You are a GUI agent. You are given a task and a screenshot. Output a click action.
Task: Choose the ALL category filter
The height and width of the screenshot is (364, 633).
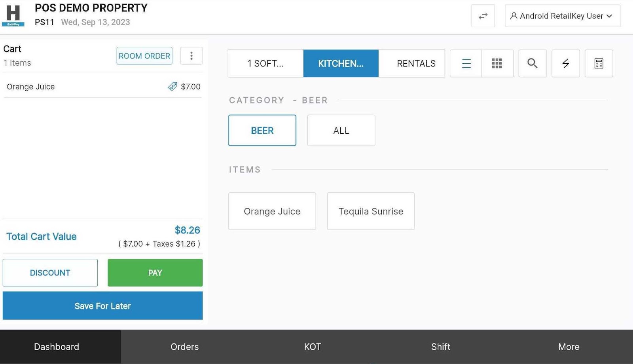coord(341,131)
